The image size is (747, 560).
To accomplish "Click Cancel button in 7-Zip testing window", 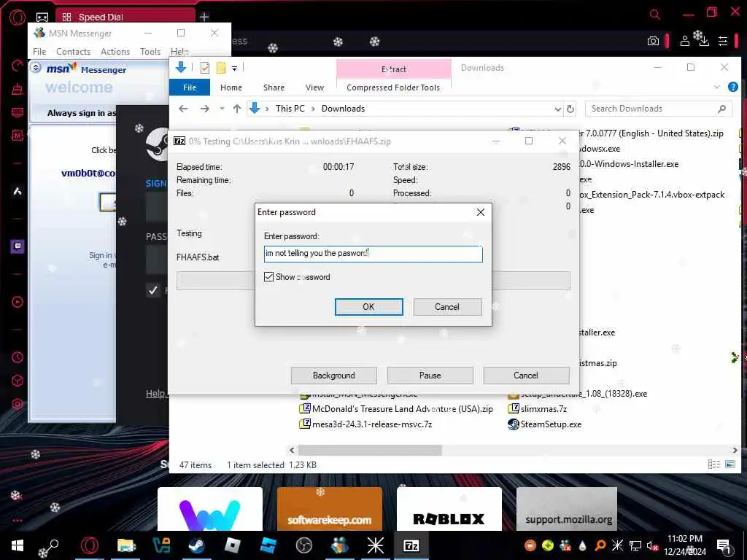I will click(526, 376).
